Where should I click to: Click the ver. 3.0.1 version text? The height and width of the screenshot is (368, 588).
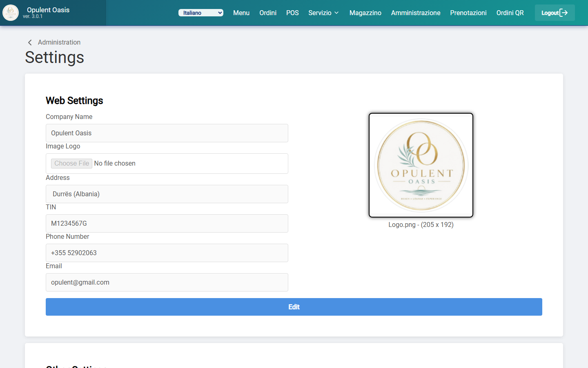click(33, 16)
